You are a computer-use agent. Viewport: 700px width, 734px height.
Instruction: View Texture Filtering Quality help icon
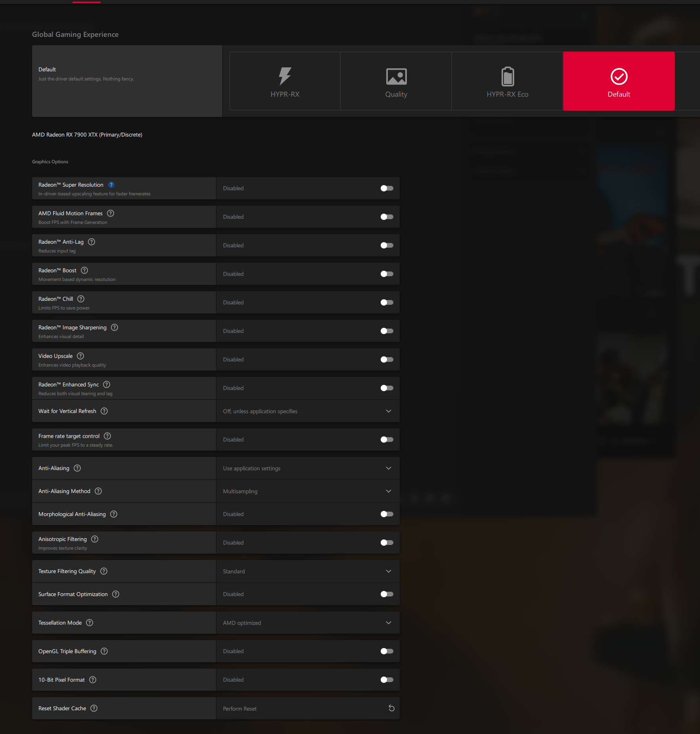coord(104,571)
